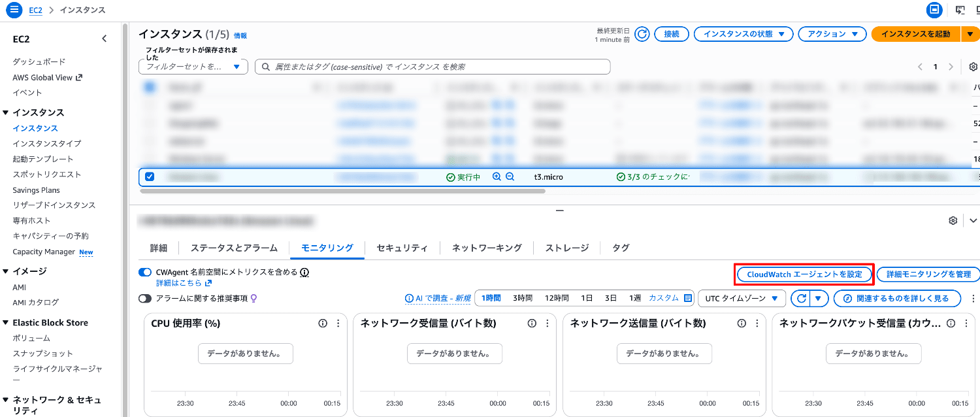
Task: Collapse インスタンス sidebar section
Action: (x=6, y=112)
